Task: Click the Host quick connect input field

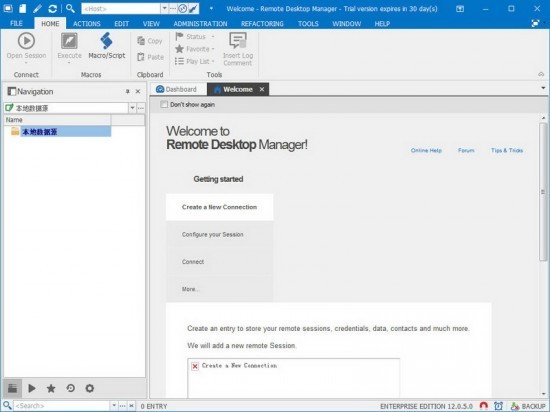Action: tap(121, 8)
